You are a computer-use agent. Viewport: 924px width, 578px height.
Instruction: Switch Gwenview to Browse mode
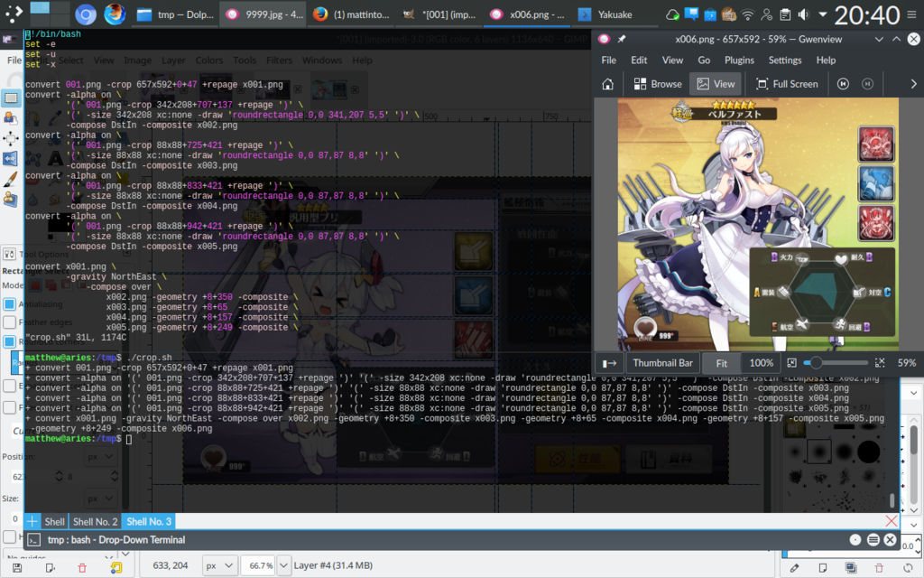pos(657,84)
